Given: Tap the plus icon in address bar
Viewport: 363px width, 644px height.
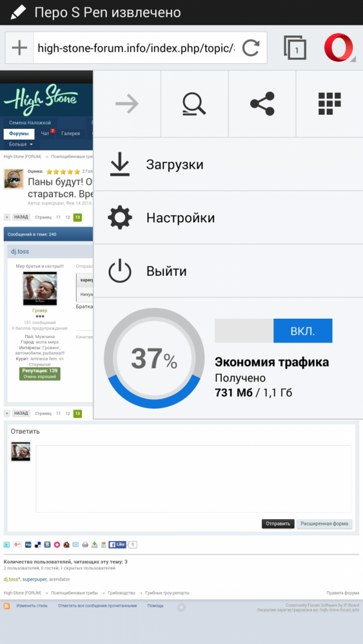Looking at the screenshot, I should [x=19, y=48].
